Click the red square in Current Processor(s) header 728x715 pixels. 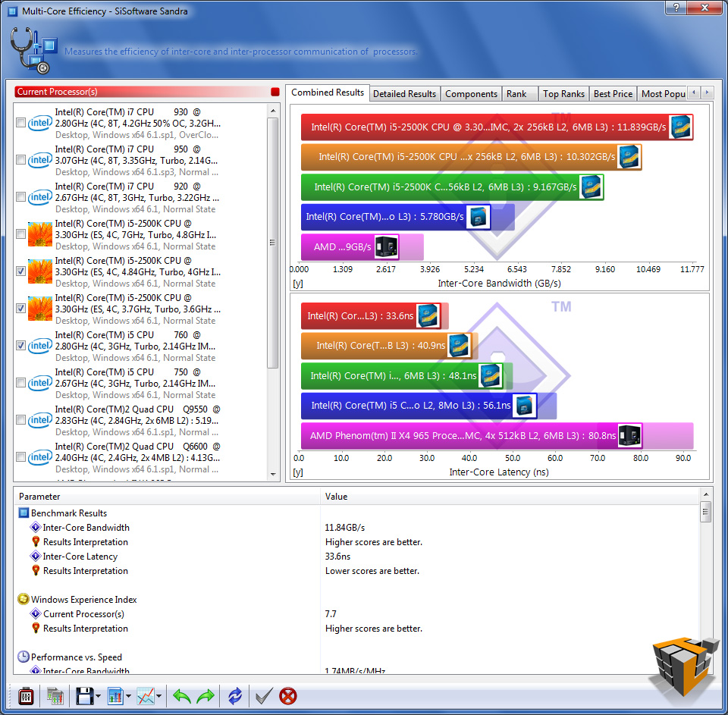(x=275, y=92)
